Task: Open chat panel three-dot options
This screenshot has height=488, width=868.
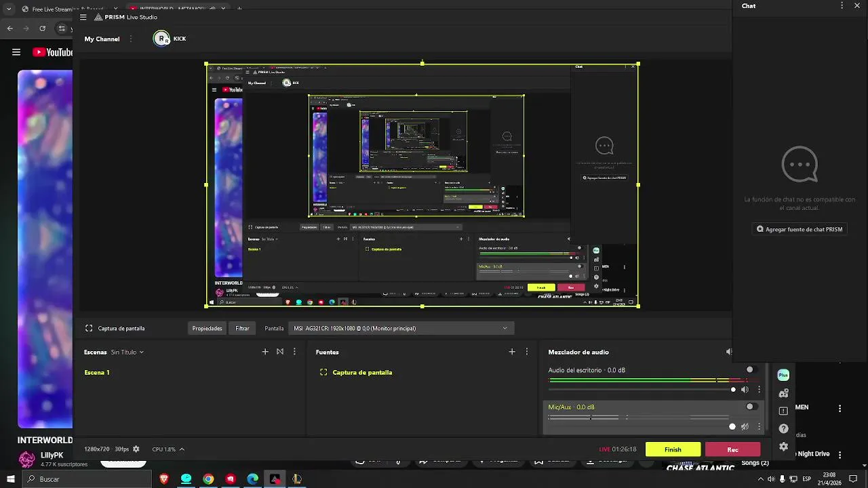Action: (x=842, y=5)
